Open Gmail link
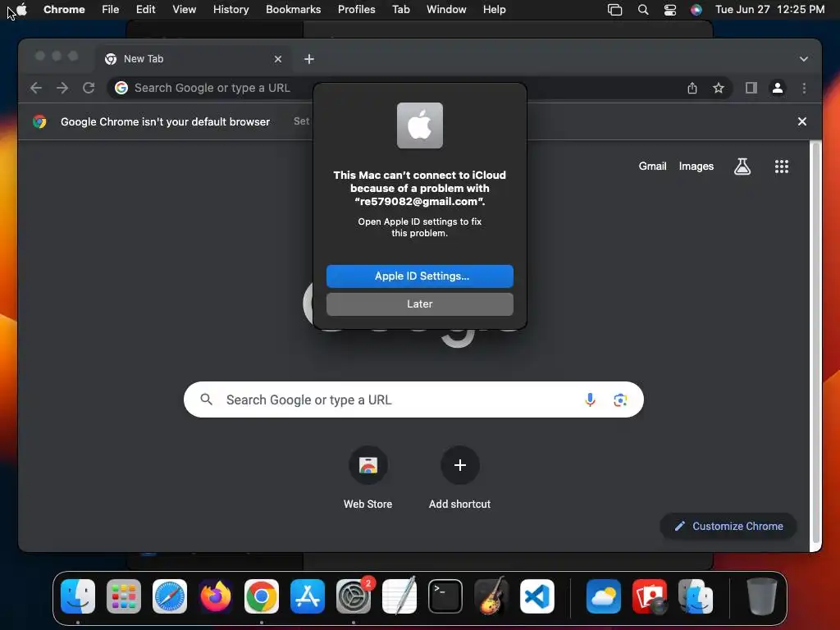The image size is (840, 630). (x=652, y=166)
